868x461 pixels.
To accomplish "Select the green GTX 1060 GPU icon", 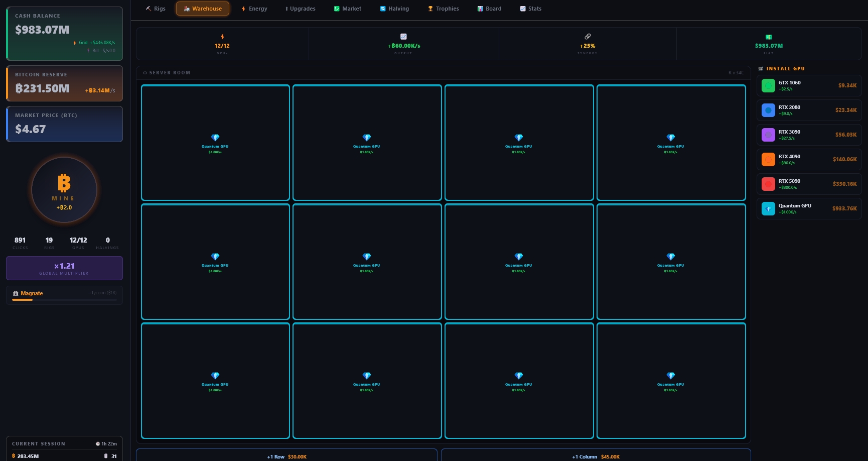I will [768, 86].
